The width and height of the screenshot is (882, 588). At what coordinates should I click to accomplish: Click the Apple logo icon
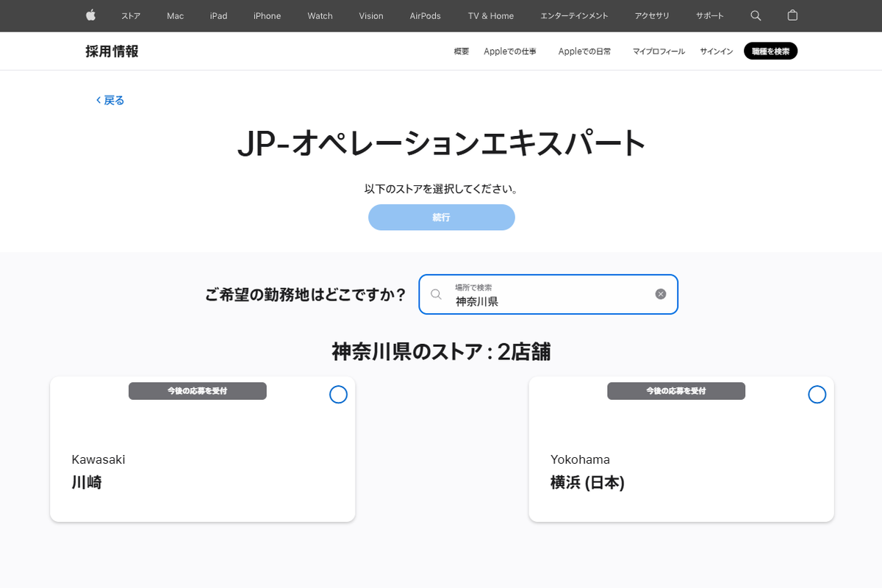[x=91, y=15]
